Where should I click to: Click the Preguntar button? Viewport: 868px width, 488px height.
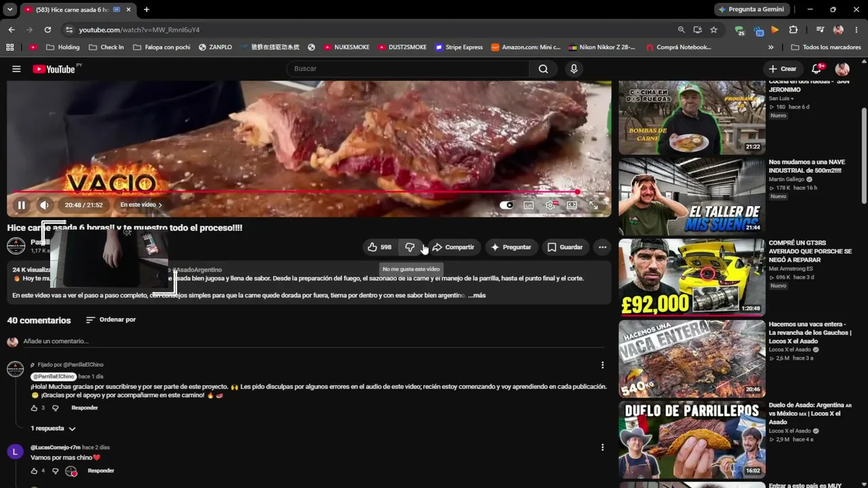pos(511,247)
